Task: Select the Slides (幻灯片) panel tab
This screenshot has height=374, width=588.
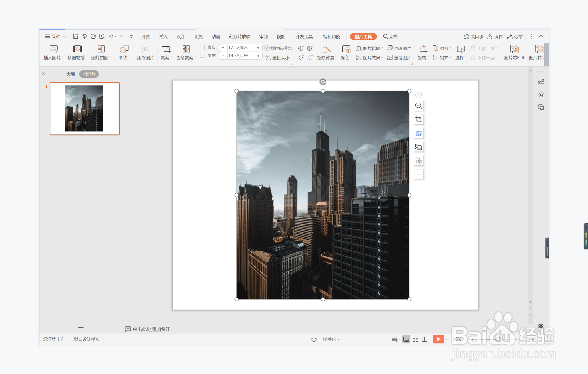Action: tap(89, 74)
